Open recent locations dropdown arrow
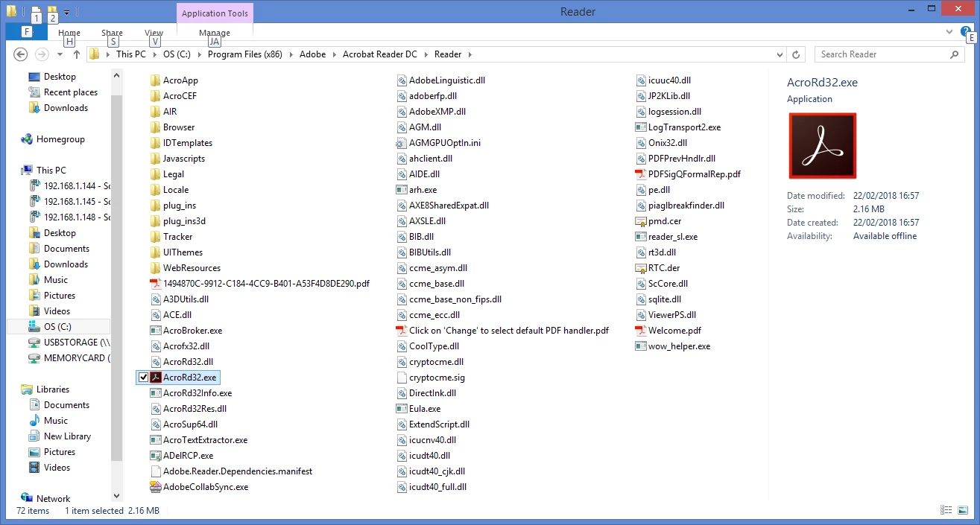This screenshot has width=980, height=525. pos(60,54)
